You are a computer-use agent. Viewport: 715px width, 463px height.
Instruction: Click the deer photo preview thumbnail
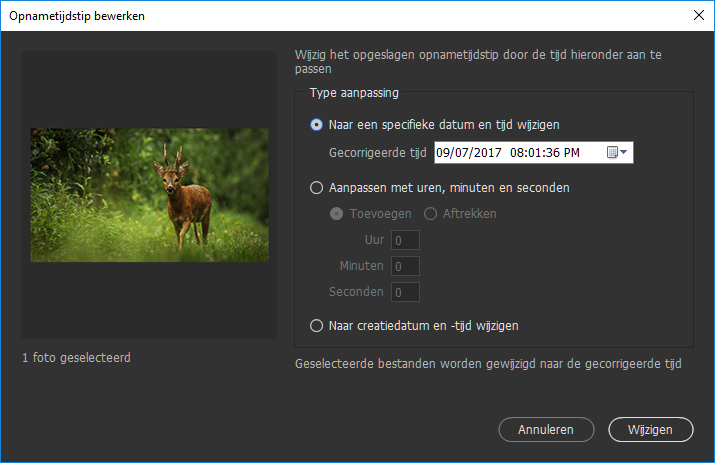(x=150, y=195)
